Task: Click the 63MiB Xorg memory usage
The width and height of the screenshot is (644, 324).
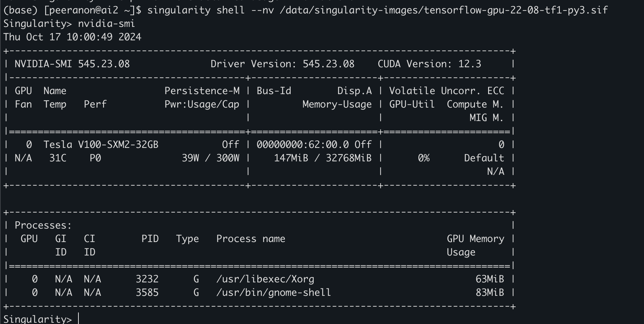Action: pos(490,279)
